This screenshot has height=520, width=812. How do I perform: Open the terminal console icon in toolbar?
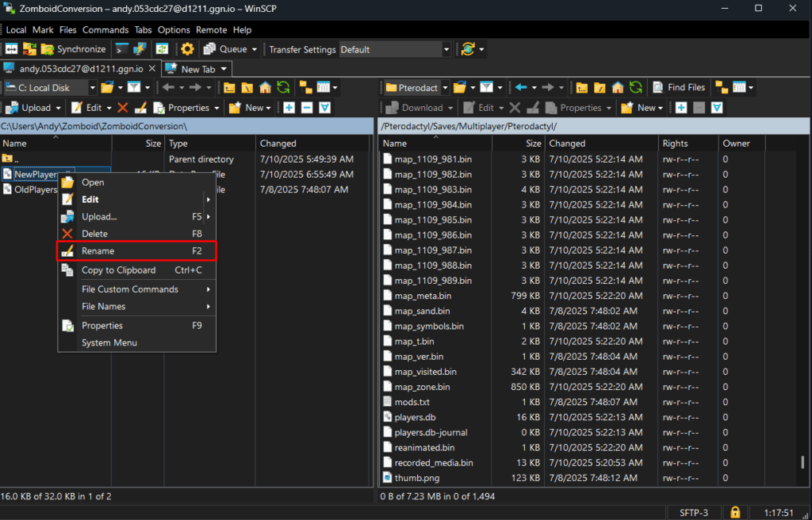[x=121, y=49]
